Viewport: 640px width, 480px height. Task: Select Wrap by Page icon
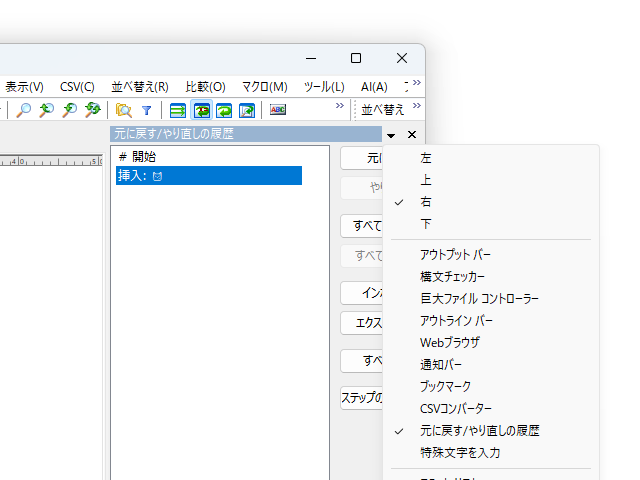[x=247, y=110]
